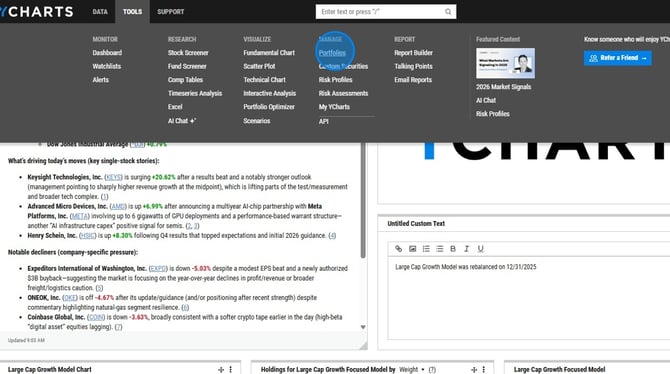Toggle underline formatting
Image resolution: width=670 pixels, height=374 pixels.
(x=480, y=249)
